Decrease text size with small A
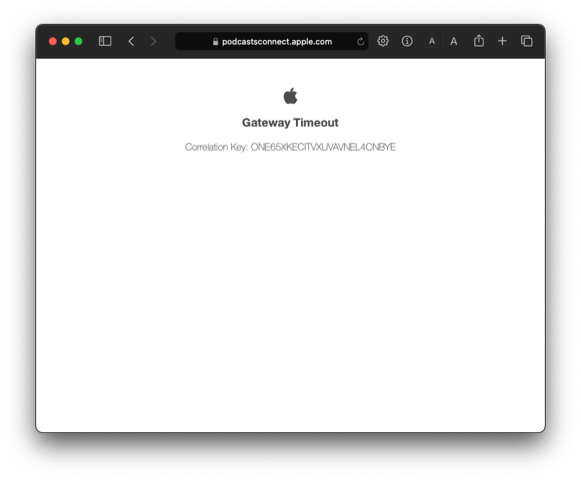 tap(432, 41)
